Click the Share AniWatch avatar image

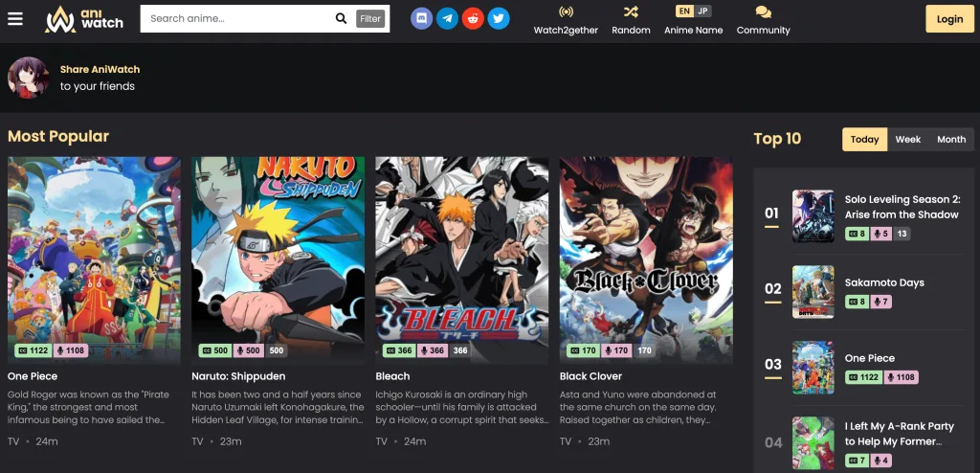pyautogui.click(x=28, y=78)
